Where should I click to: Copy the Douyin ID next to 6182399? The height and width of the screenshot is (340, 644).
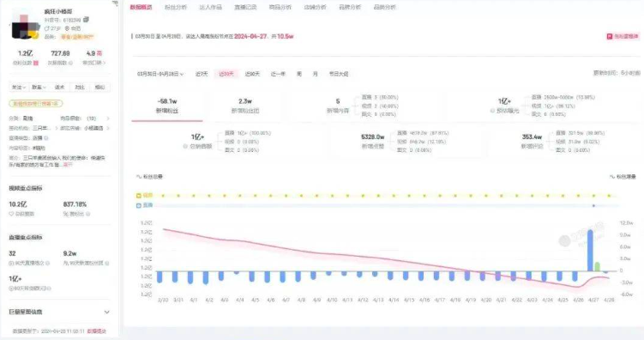click(86, 20)
